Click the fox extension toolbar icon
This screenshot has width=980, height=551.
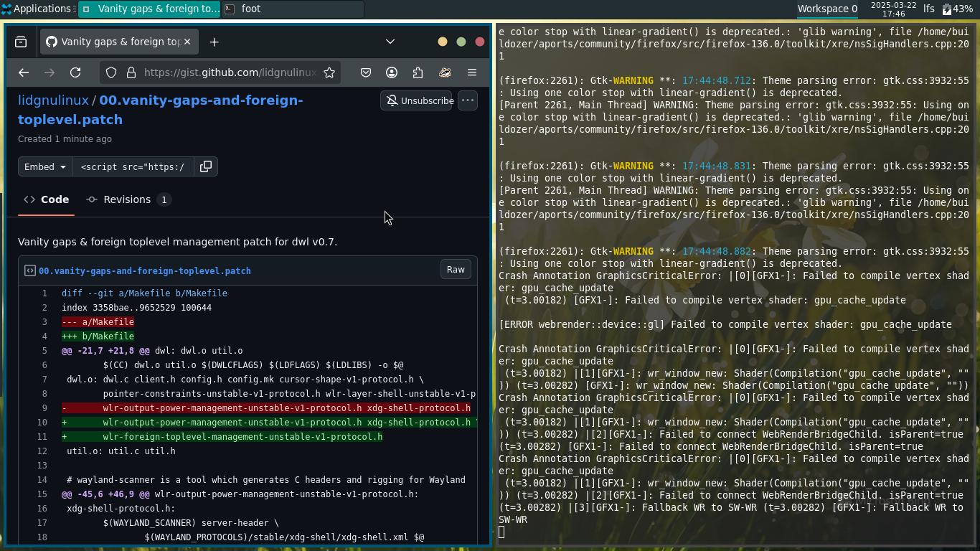point(445,72)
